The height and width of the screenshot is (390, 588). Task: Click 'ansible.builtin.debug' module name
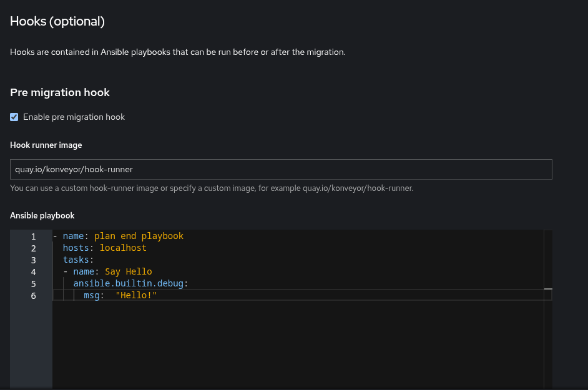tap(128, 284)
